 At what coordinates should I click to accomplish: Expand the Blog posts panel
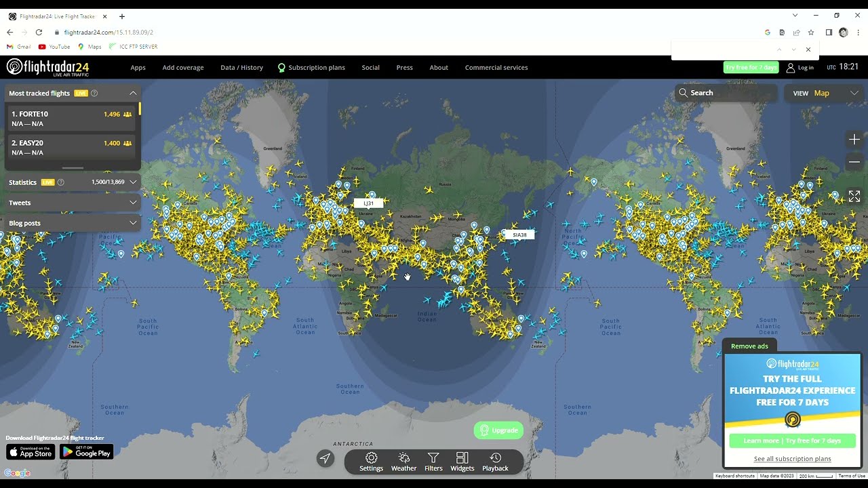pos(134,223)
